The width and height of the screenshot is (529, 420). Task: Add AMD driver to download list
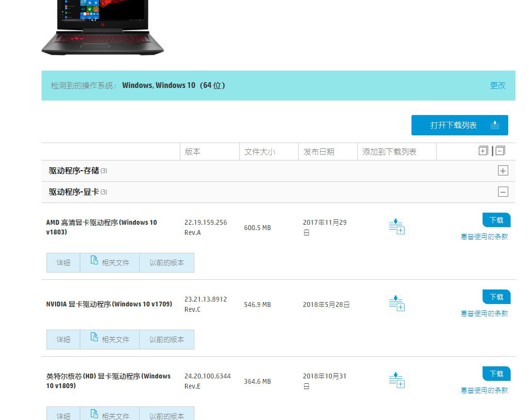pyautogui.click(x=397, y=227)
